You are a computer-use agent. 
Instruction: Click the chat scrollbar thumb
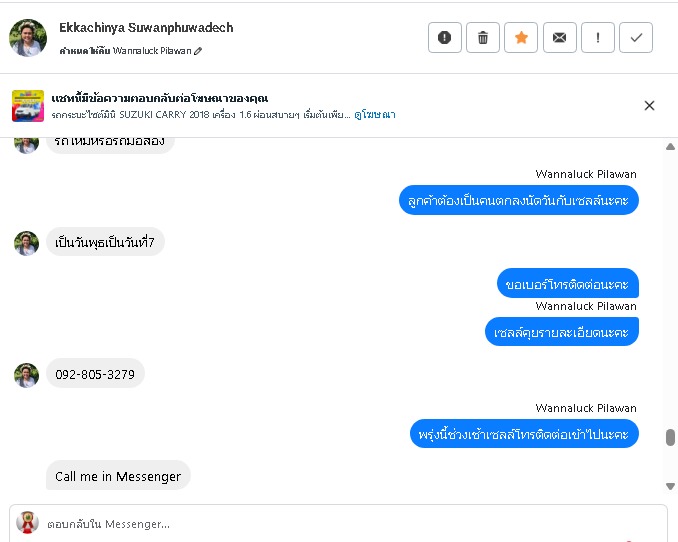click(670, 437)
